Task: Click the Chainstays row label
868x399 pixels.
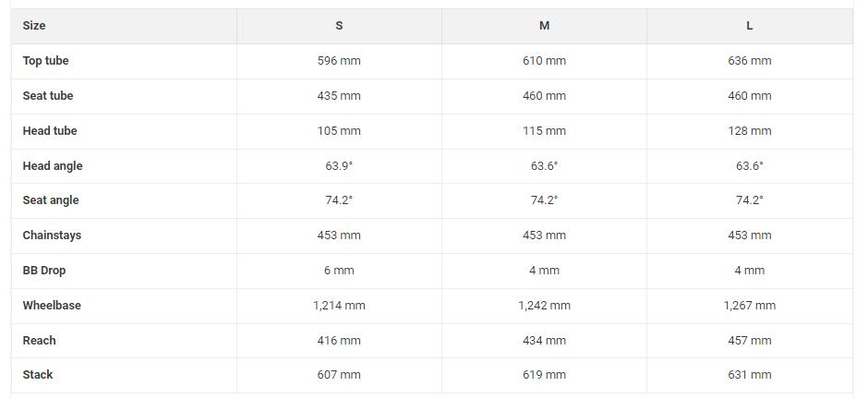Action: (x=52, y=236)
